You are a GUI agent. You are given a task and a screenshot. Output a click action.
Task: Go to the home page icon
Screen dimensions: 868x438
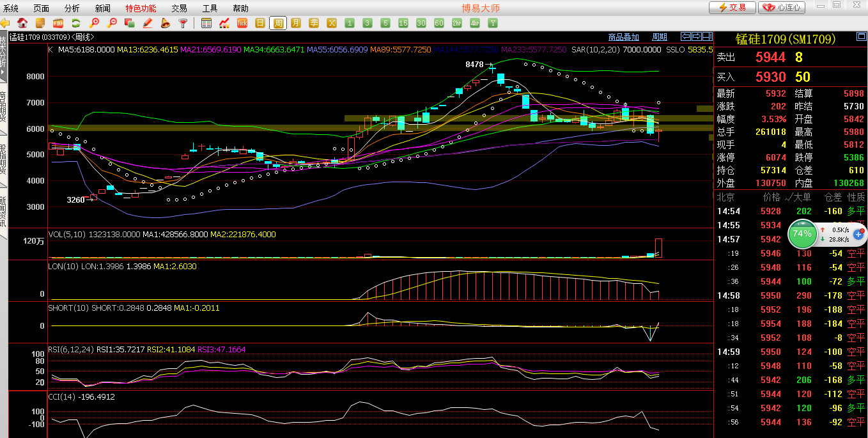click(x=22, y=23)
